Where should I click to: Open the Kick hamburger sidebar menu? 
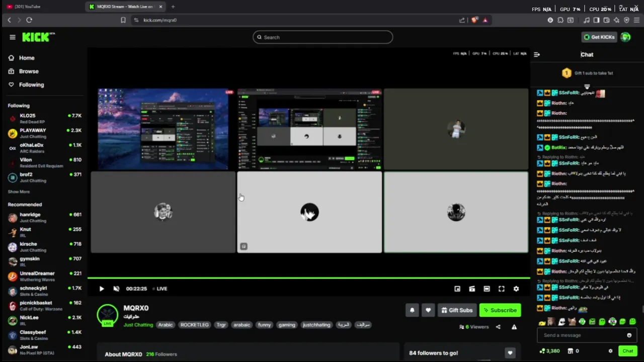pos(13,37)
